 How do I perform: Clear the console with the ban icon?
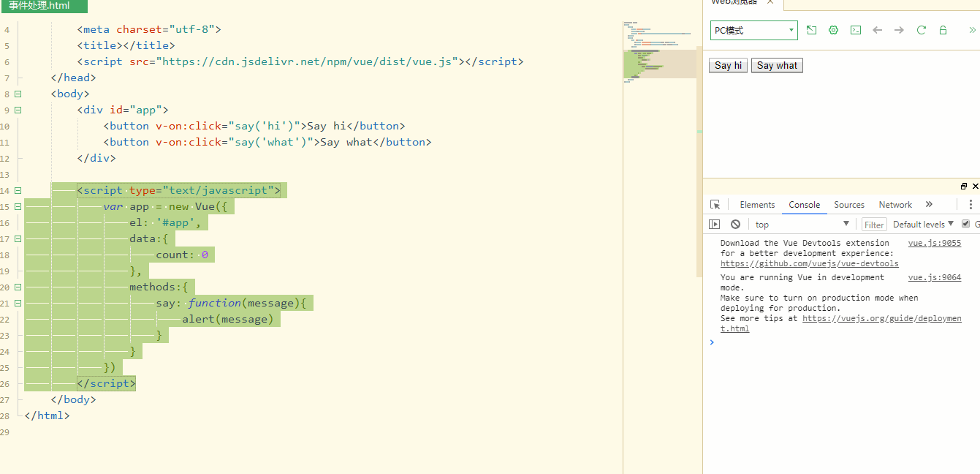(x=735, y=225)
